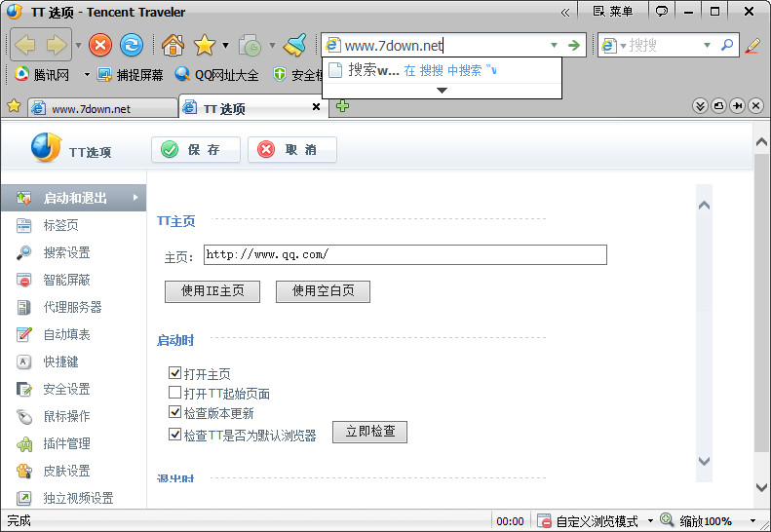Screen dimensions: 771x532
Task: Expand the back/forward history dropdown arrow
Action: coord(78,45)
